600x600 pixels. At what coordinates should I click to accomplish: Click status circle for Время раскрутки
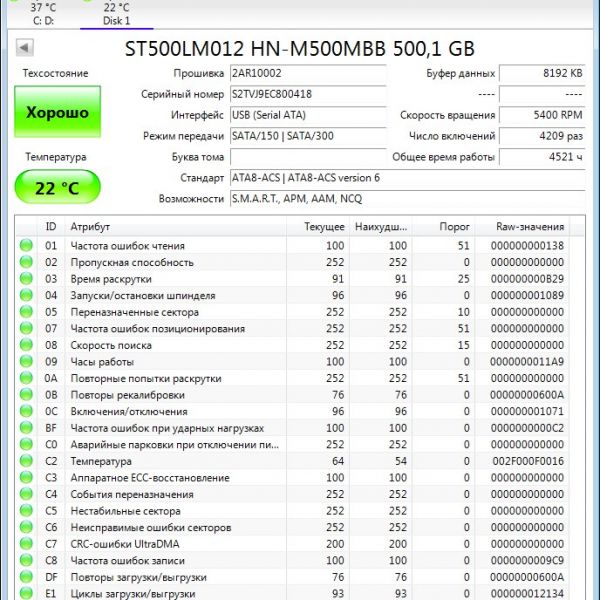(26, 279)
